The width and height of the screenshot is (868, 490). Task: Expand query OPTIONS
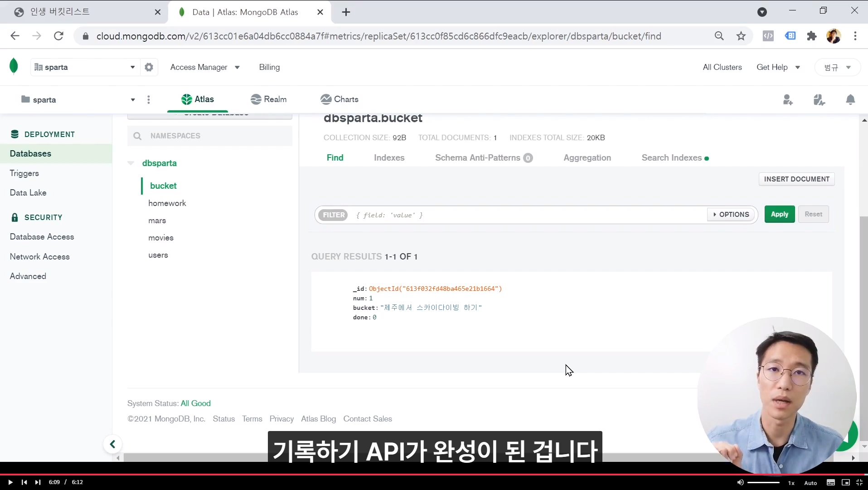pyautogui.click(x=731, y=215)
